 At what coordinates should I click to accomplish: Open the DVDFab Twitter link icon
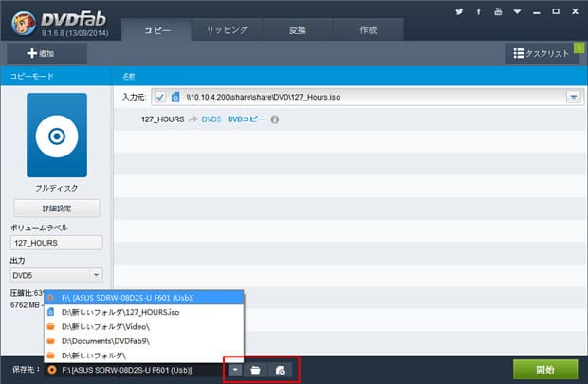click(459, 11)
